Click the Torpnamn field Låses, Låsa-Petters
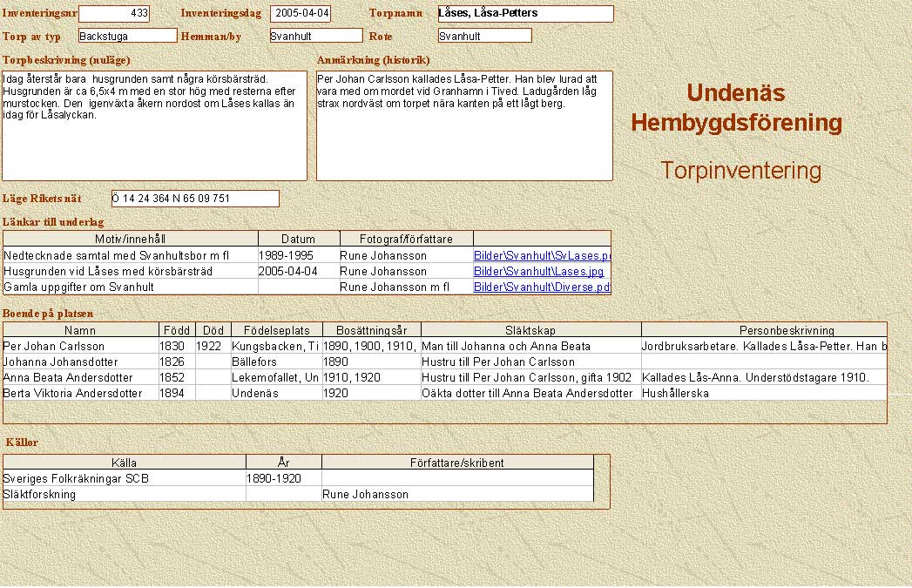Viewport: 912px width, 588px height. (525, 14)
